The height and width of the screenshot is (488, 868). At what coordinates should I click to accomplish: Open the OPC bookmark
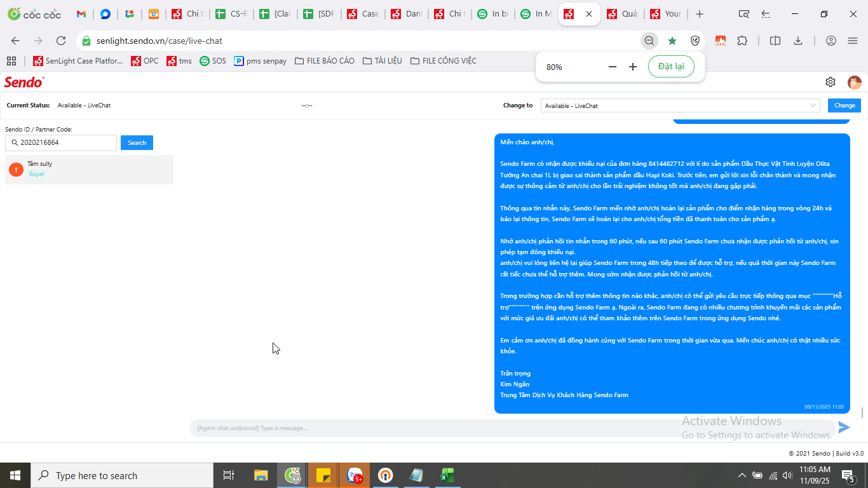[x=145, y=61]
